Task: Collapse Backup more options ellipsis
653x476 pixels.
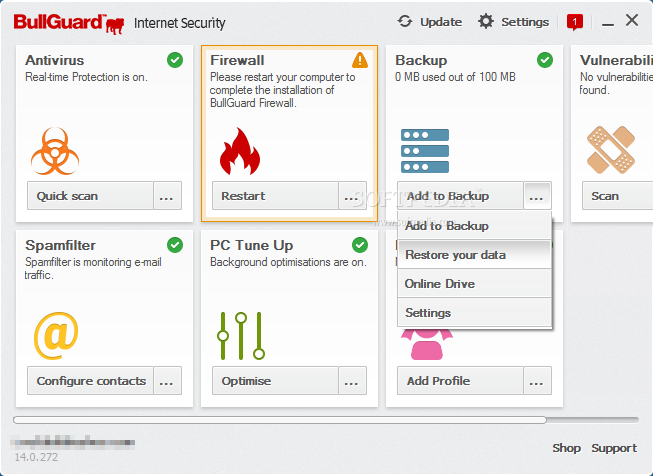Action: (x=537, y=196)
